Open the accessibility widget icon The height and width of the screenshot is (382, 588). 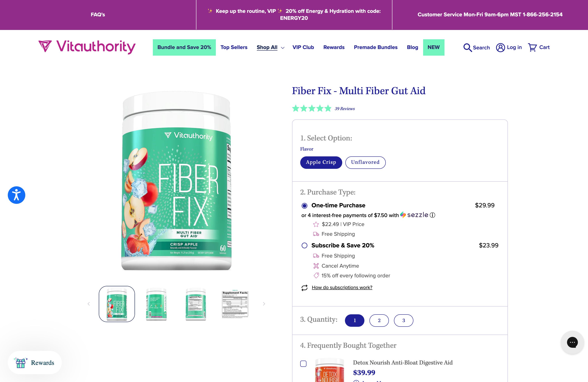(17, 195)
